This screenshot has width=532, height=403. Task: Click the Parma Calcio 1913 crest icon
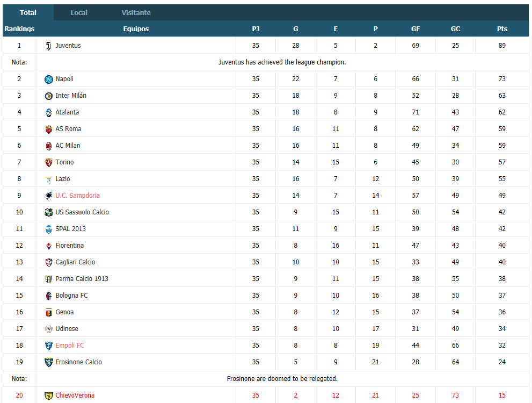pyautogui.click(x=49, y=279)
